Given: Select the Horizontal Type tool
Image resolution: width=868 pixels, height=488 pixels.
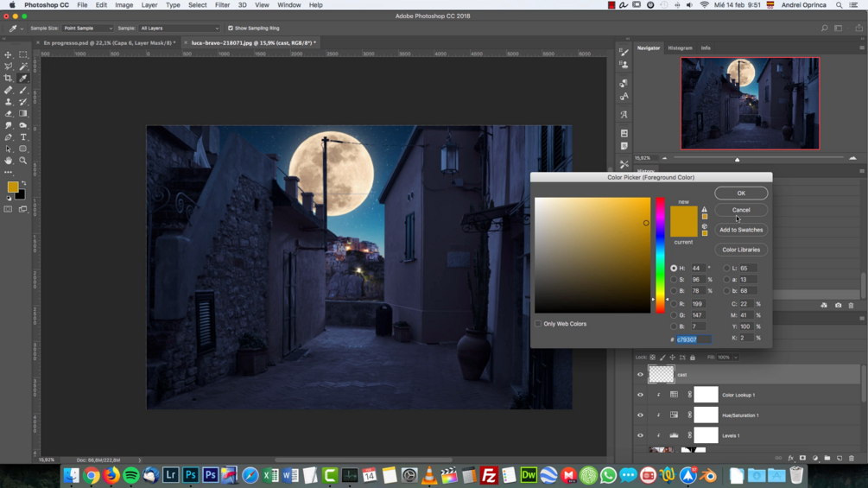Looking at the screenshot, I should (x=23, y=137).
